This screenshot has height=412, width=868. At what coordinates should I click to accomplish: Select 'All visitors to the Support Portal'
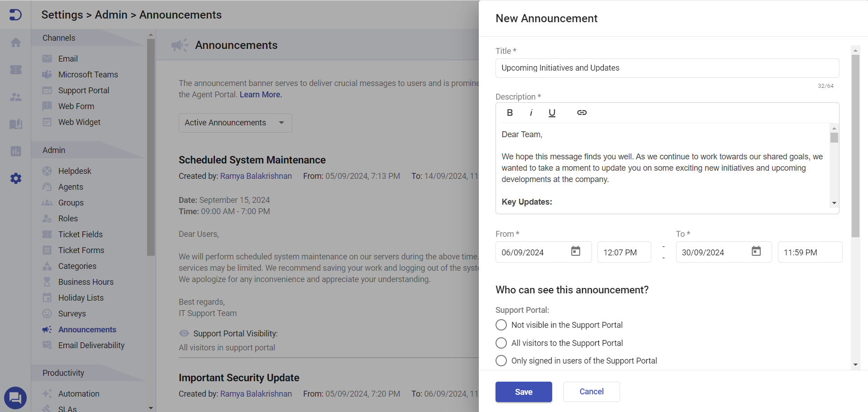501,343
